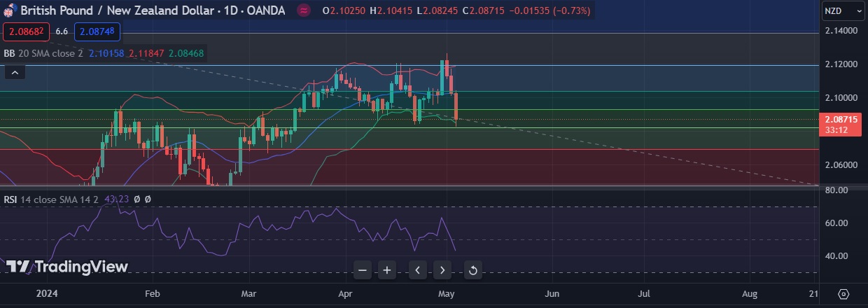
Task: Open chart settings via the gear icon
Action: (x=843, y=293)
